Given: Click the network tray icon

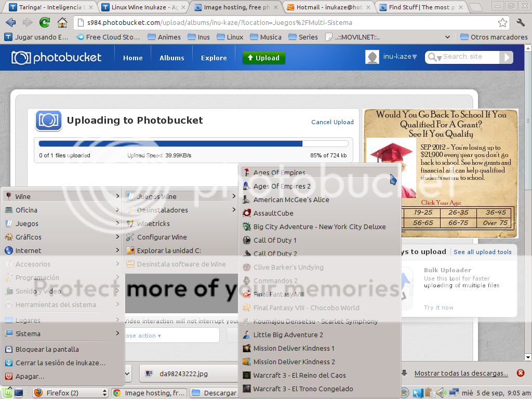Looking at the screenshot, I should pyautogui.click(x=454, y=393).
